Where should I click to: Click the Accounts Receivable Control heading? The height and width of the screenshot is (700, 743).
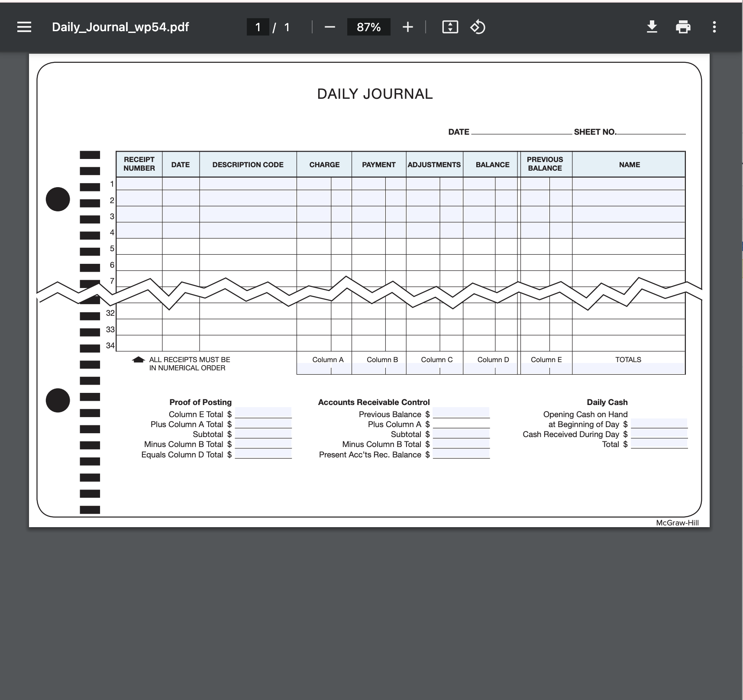(x=374, y=402)
